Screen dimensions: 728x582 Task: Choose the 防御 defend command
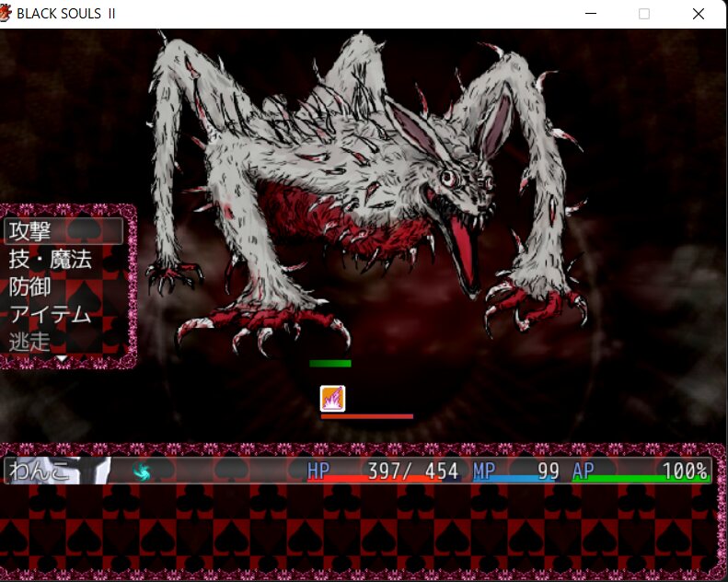(29, 286)
